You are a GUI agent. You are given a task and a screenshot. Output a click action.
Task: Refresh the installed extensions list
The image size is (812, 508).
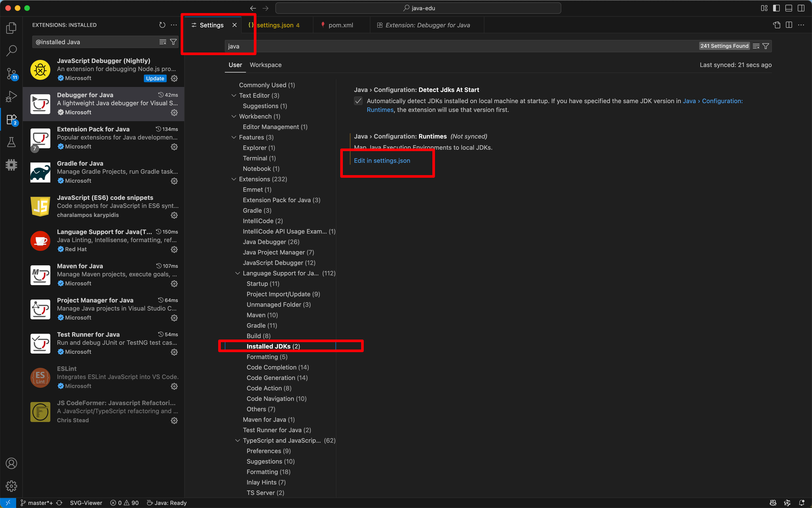(x=162, y=25)
